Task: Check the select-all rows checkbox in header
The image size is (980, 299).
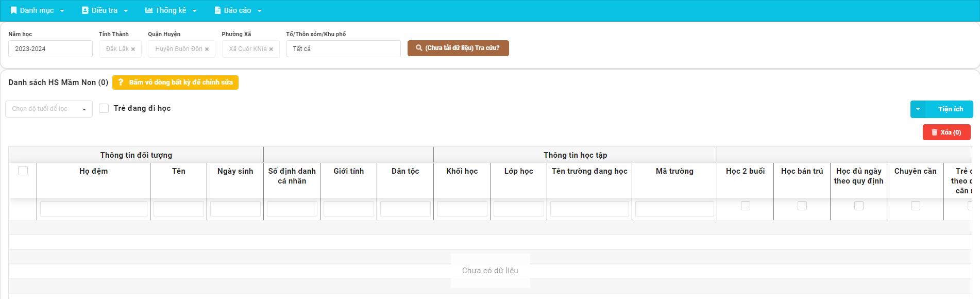Action: point(23,171)
